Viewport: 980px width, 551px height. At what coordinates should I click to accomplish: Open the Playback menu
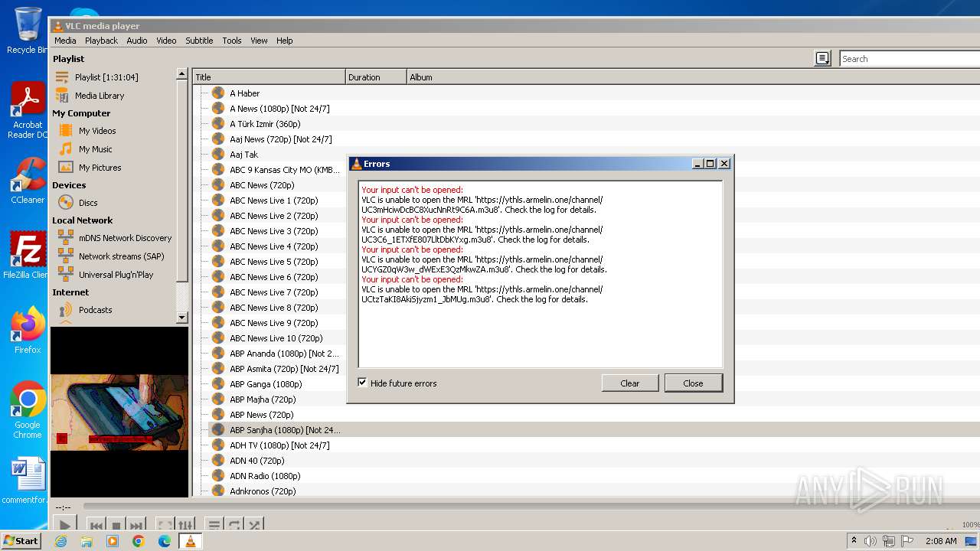[101, 41]
